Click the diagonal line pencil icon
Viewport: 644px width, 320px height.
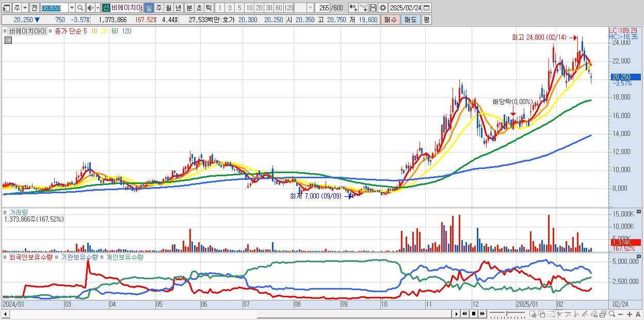pyautogui.click(x=585, y=314)
